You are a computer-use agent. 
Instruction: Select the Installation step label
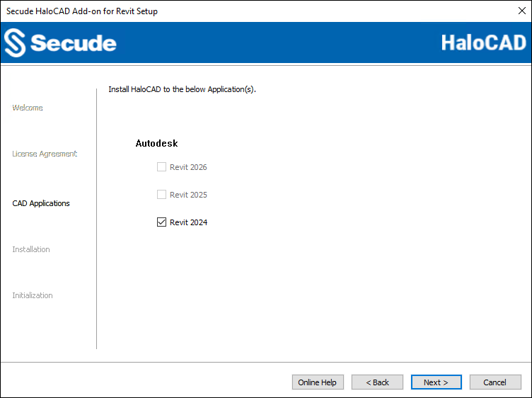click(31, 249)
